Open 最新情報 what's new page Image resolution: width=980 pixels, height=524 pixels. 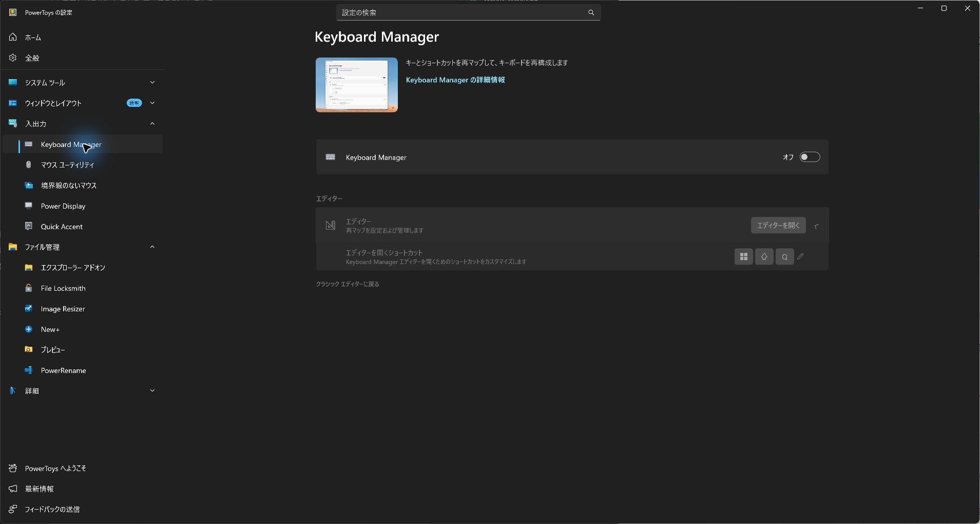tap(82, 489)
